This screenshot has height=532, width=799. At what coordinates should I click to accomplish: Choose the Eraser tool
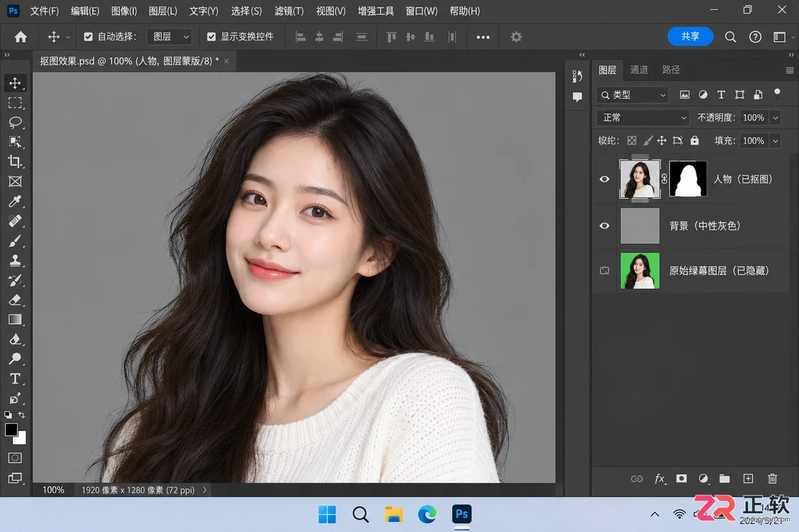click(x=15, y=300)
